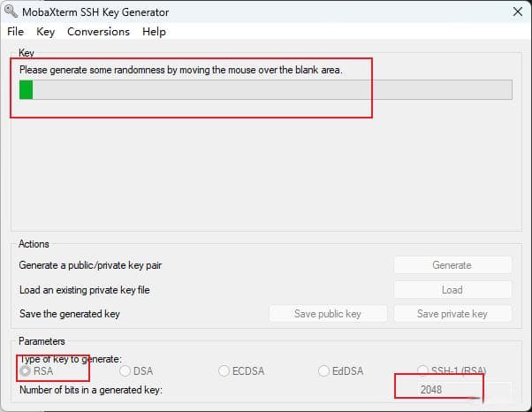The height and width of the screenshot is (412, 532).
Task: Click 'Save the generated key' label
Action: [x=70, y=314]
